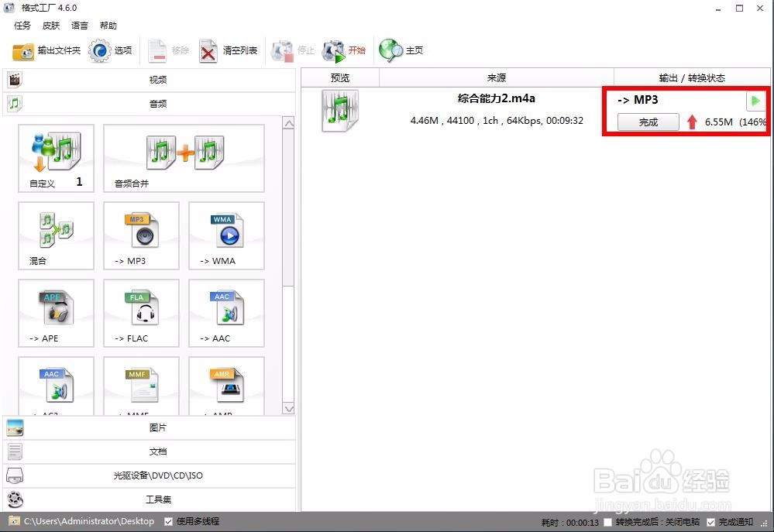This screenshot has width=774, height=532.
Task: Select the -> AAC format tile
Action: coord(226,313)
